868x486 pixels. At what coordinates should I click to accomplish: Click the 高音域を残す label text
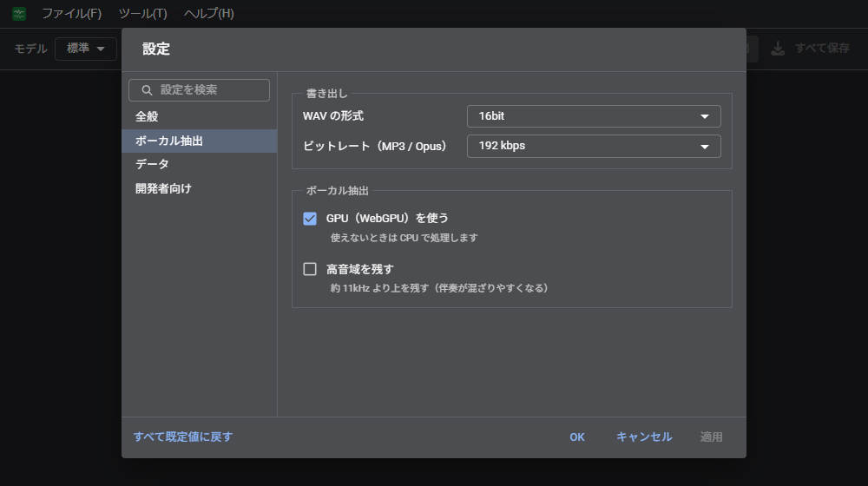(x=360, y=269)
